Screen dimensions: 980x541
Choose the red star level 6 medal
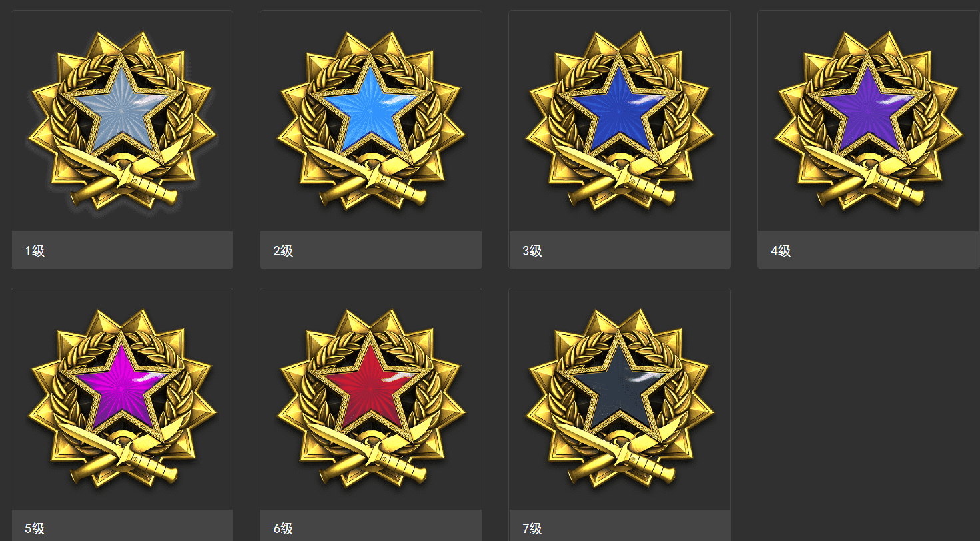click(370, 398)
